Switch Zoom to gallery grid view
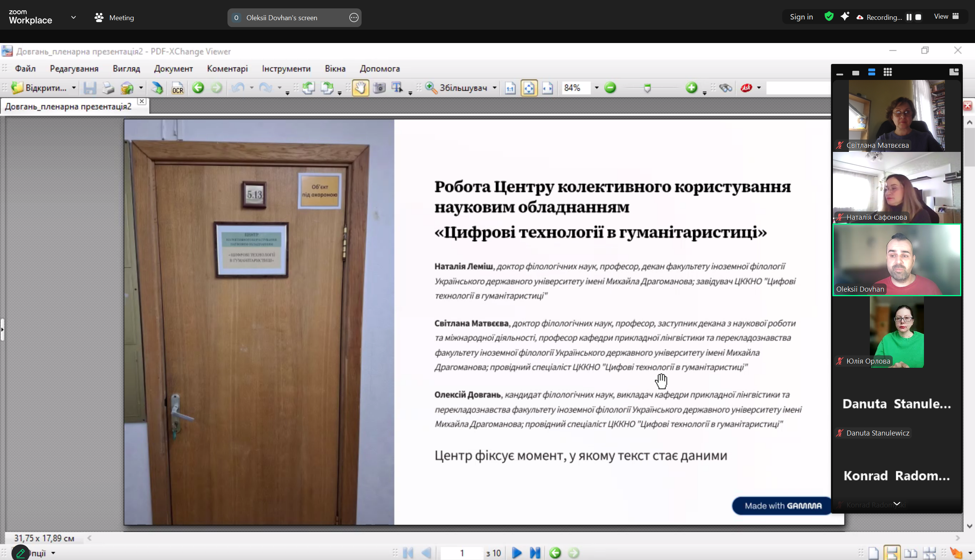 [x=888, y=72]
